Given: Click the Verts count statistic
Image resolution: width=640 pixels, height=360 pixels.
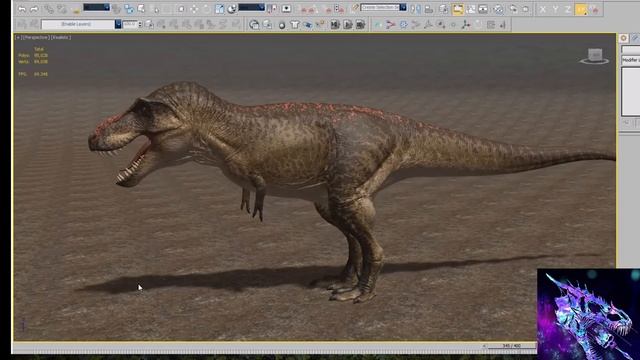Looking at the screenshot, I should (33, 62).
